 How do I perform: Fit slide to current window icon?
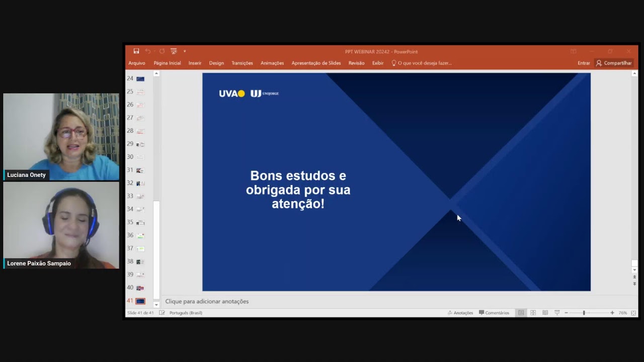pyautogui.click(x=633, y=313)
